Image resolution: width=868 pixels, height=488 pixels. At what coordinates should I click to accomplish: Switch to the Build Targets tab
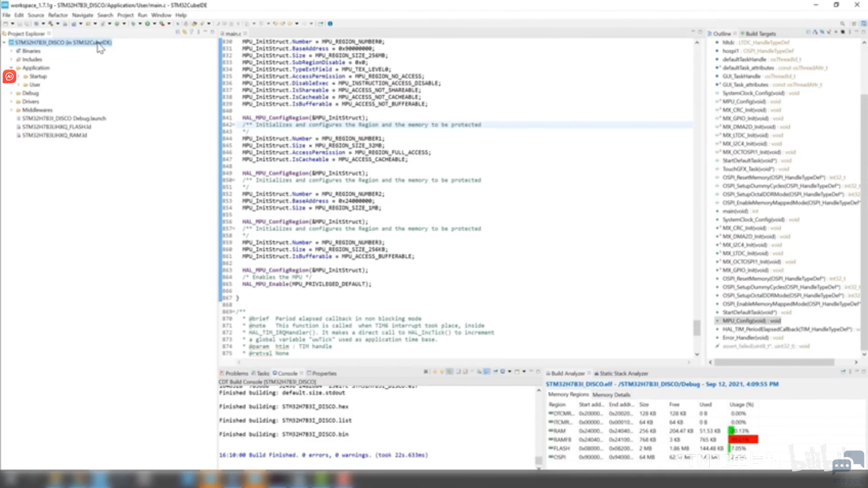757,34
